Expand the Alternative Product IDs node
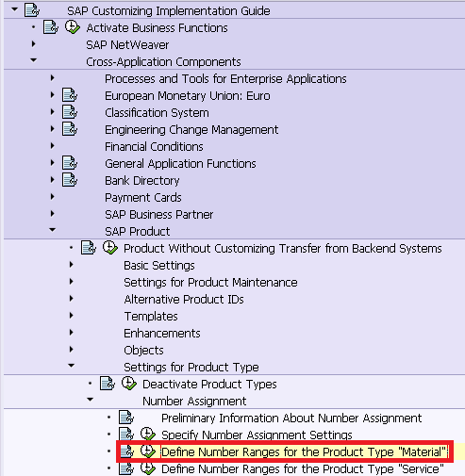Screen dimensions: 465x476 [x=72, y=299]
